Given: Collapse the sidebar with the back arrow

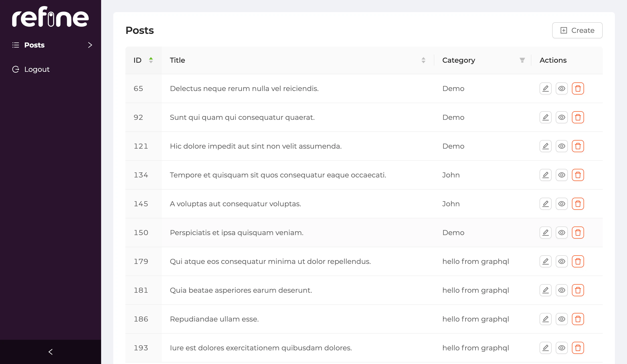Looking at the screenshot, I should [50, 352].
